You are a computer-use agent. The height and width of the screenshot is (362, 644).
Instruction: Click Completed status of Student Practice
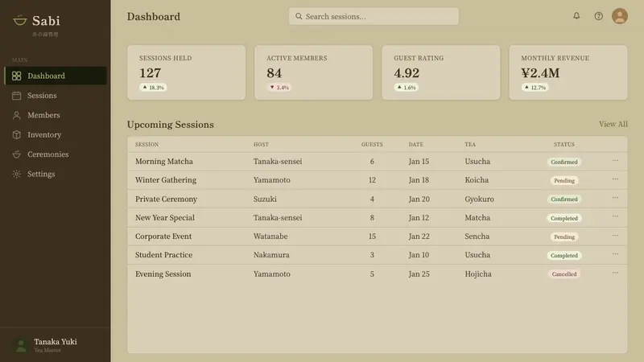point(564,255)
